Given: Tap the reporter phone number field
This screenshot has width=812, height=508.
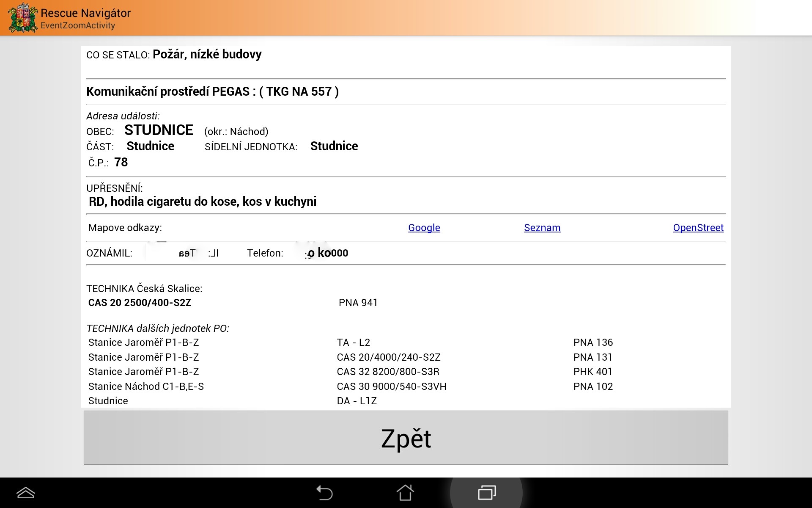Looking at the screenshot, I should pyautogui.click(x=326, y=253).
